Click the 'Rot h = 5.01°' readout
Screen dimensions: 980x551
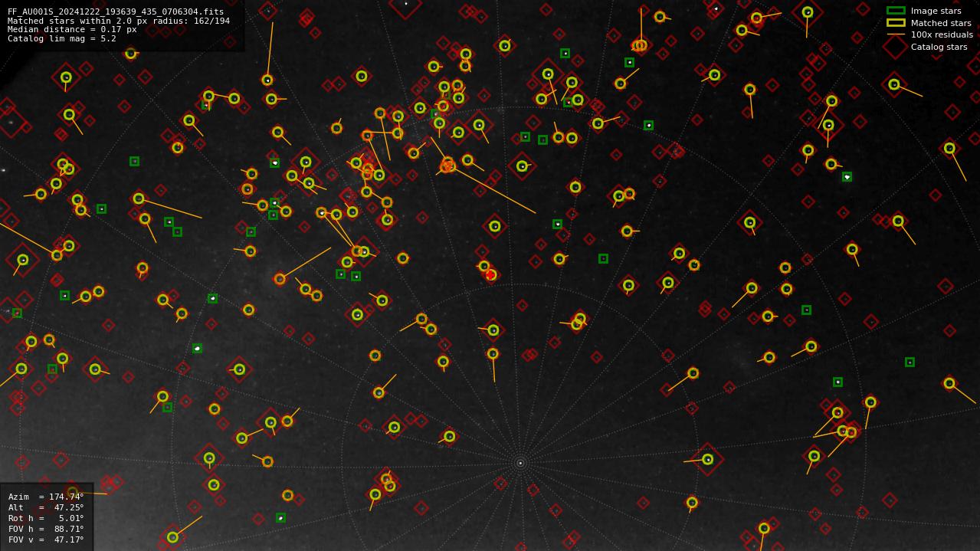46,518
